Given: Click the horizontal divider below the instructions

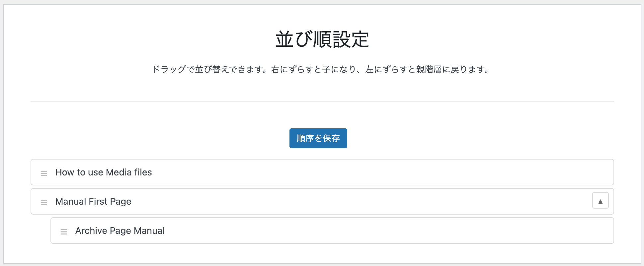Looking at the screenshot, I should click(x=322, y=101).
